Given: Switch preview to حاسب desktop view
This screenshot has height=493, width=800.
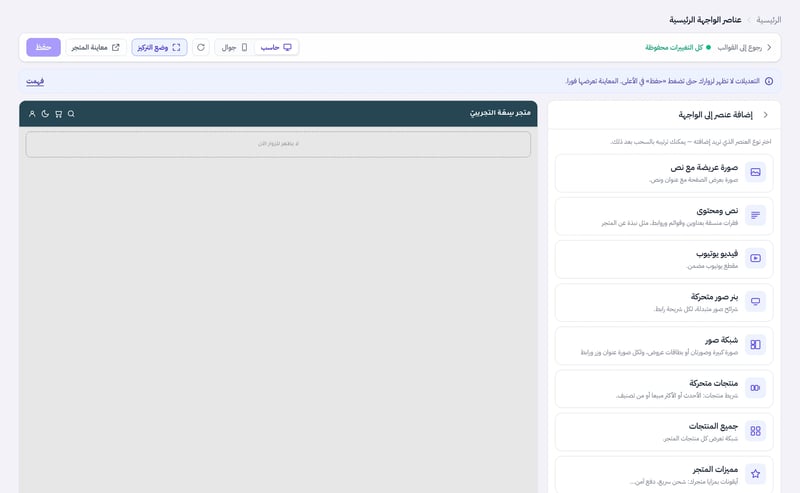Looking at the screenshot, I should (x=276, y=47).
